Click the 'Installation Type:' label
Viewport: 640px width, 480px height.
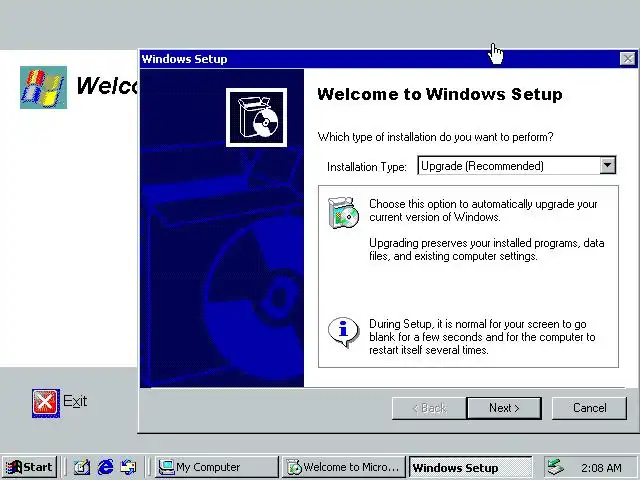[367, 167]
